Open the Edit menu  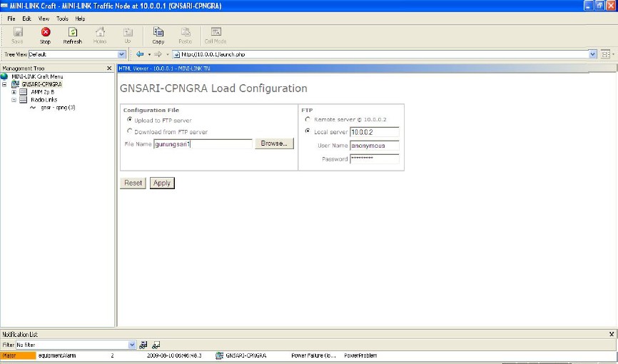tap(27, 19)
